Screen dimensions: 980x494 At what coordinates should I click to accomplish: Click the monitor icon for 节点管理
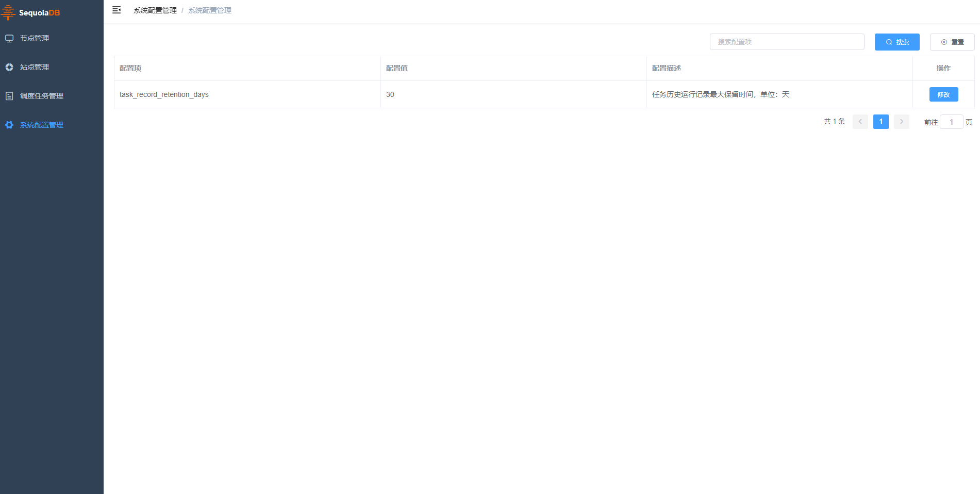pos(9,38)
